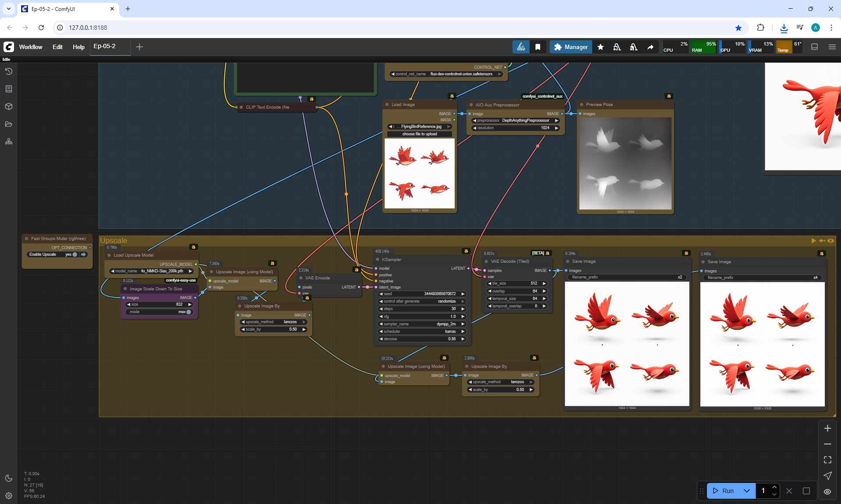Screen dimensions: 841x504
Task: Open scheduler karras combo in KSampler
Action: (x=421, y=331)
